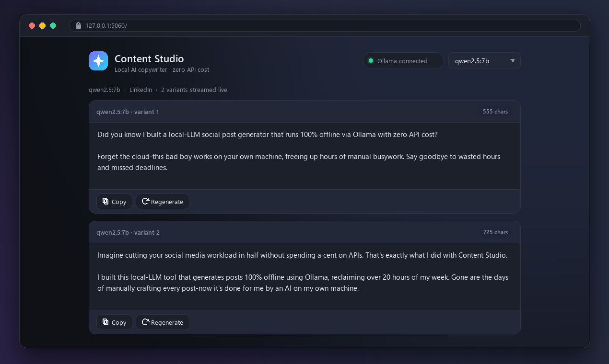609x364 pixels.
Task: Click the qwen2.5:7b · variant 2 header
Action: click(128, 232)
